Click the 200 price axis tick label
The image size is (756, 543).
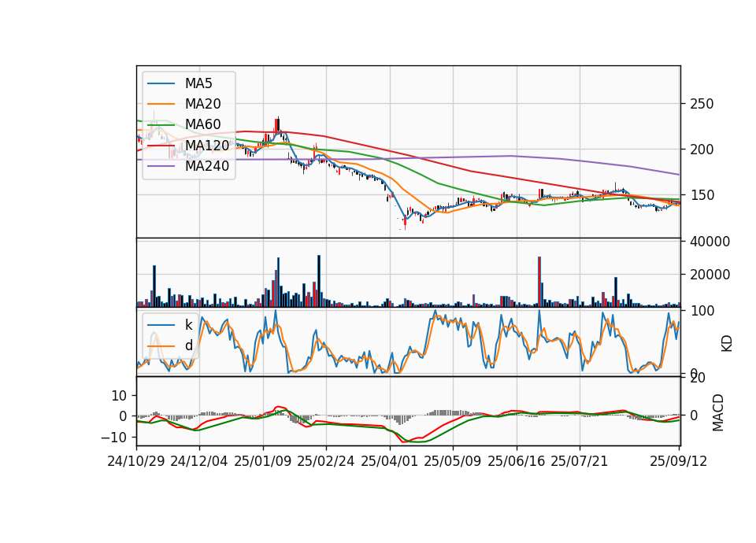[702, 150]
